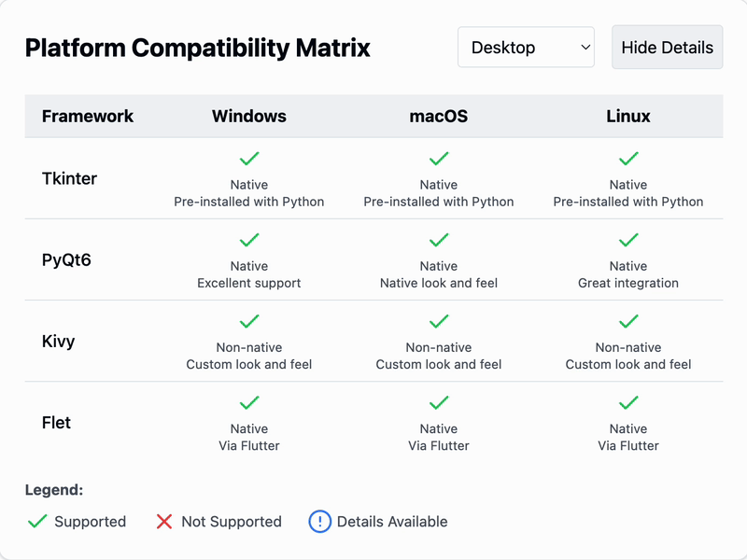Click the macOS column header
Image resolution: width=747 pixels, height=560 pixels.
click(x=439, y=117)
